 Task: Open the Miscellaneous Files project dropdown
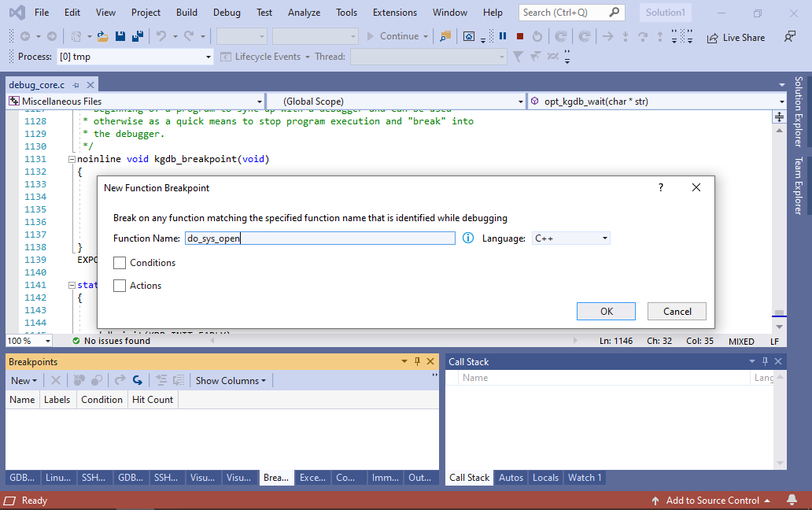coord(260,102)
